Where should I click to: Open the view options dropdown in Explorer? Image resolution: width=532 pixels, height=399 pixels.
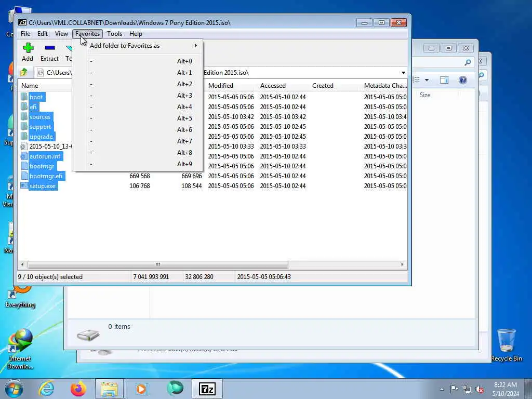pos(427,80)
